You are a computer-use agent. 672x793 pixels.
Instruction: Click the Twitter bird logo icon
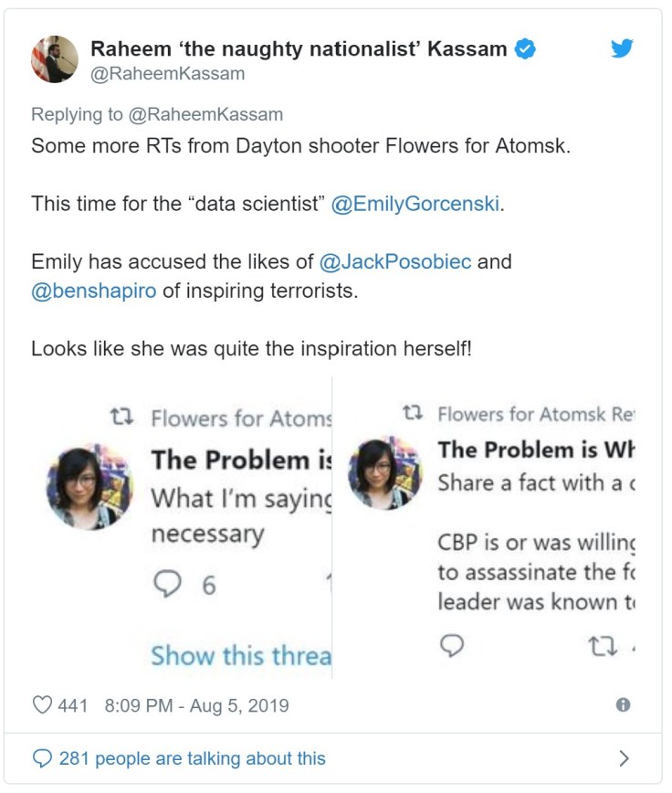tap(622, 48)
